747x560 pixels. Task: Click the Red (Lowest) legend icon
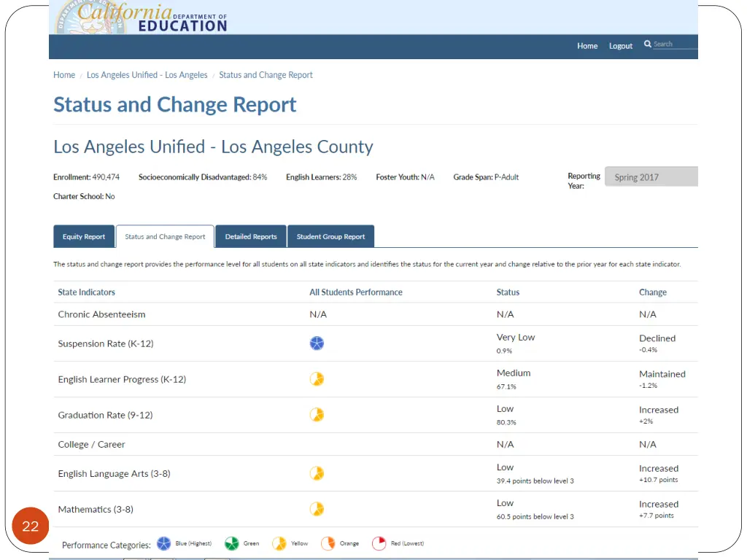[x=379, y=543]
